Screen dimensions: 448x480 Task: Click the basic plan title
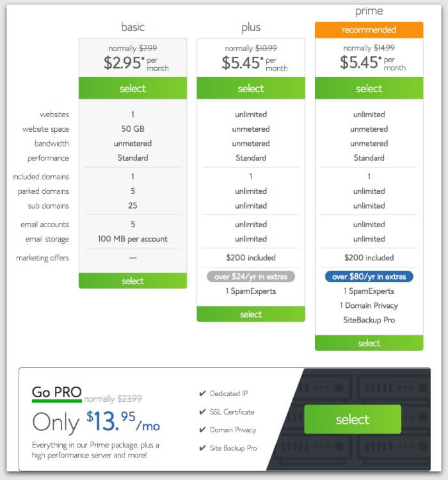(x=132, y=27)
